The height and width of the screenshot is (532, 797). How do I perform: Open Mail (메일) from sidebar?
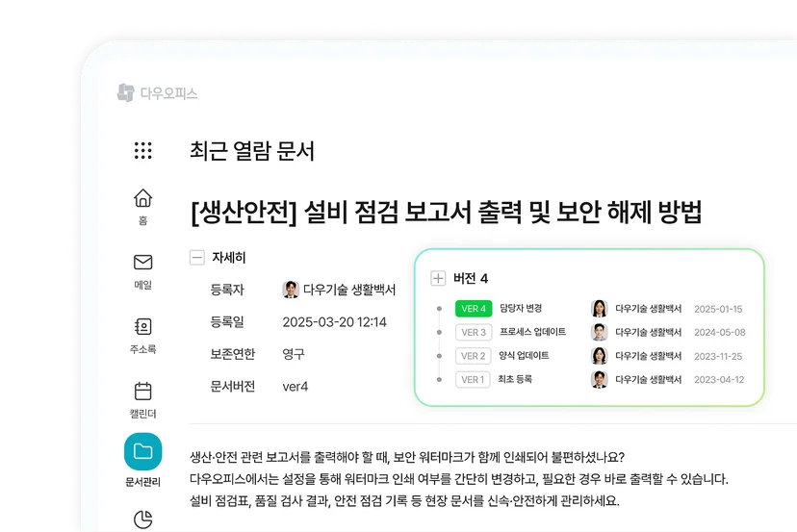pyautogui.click(x=142, y=271)
